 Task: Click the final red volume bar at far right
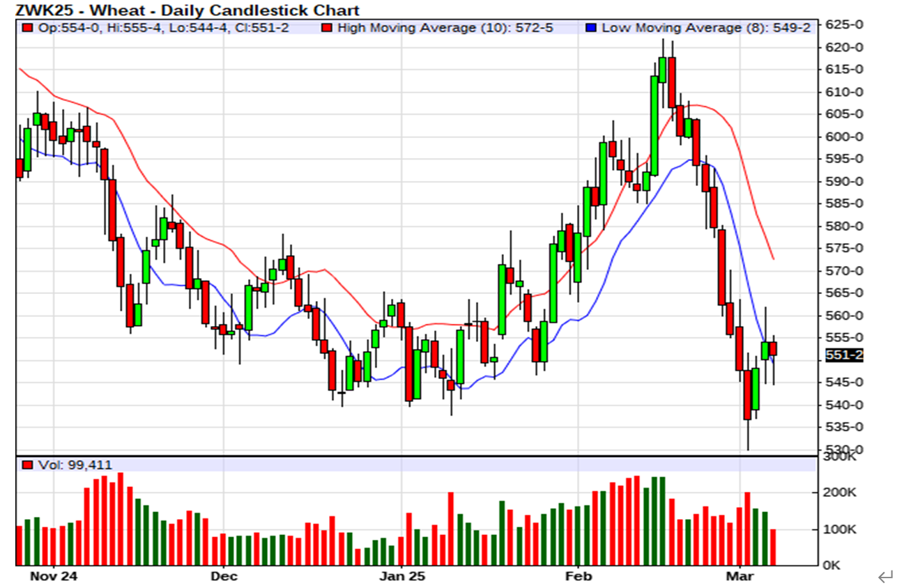(x=773, y=547)
